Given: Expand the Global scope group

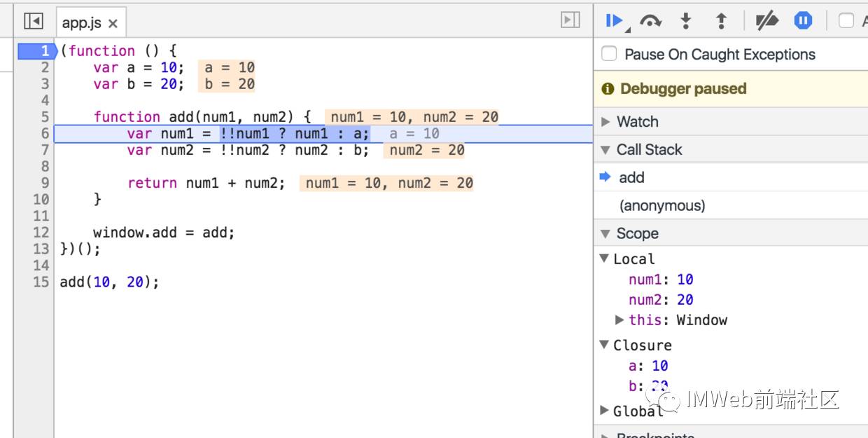Looking at the screenshot, I should click(x=605, y=411).
